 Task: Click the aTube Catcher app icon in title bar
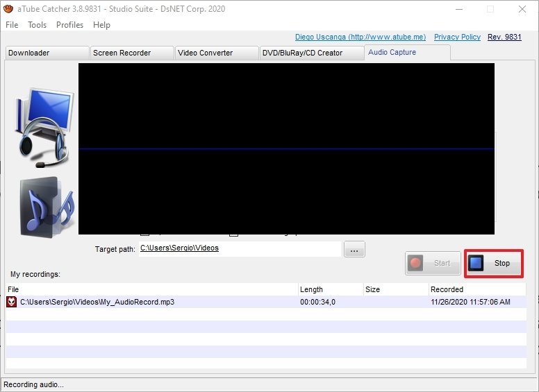pos(8,8)
